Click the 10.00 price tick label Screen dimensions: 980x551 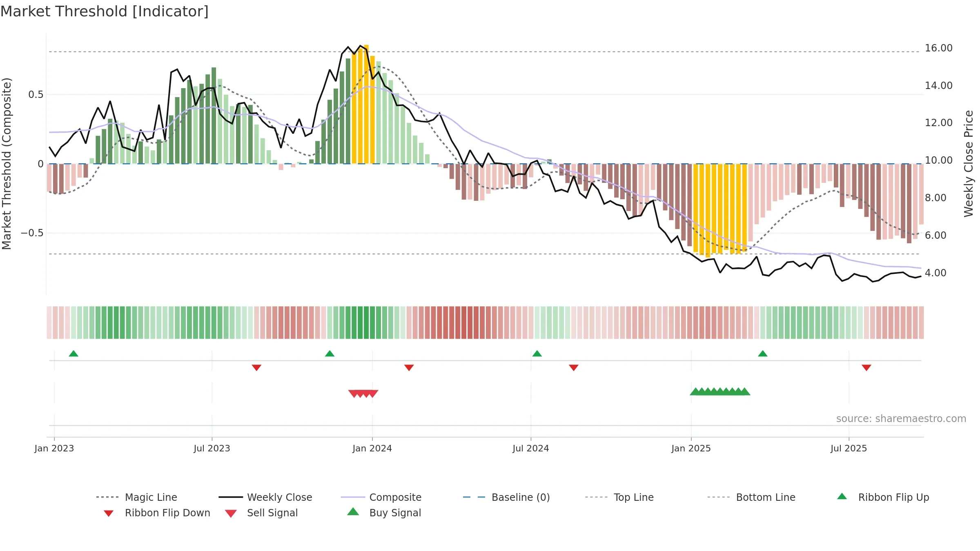tap(939, 160)
